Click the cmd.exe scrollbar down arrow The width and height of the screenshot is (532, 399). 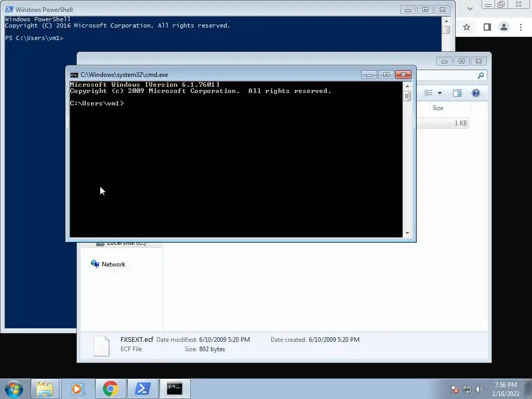click(x=407, y=233)
